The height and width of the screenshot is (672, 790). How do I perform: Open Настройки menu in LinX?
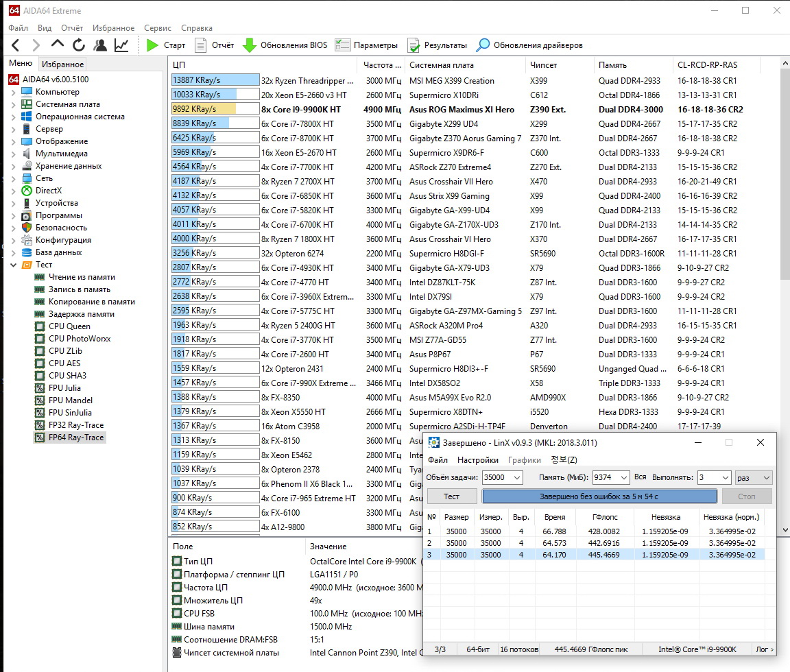point(477,460)
